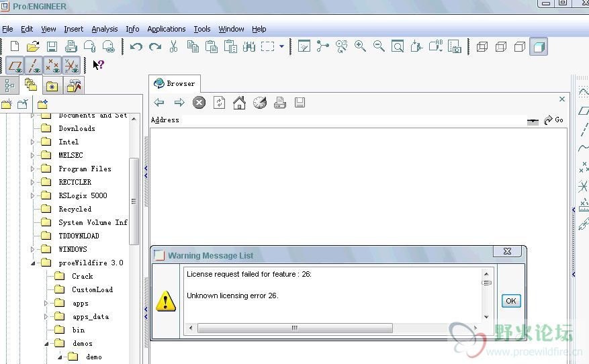Toggle datum points display
Viewport: 589px width, 364px height.
[x=52, y=65]
